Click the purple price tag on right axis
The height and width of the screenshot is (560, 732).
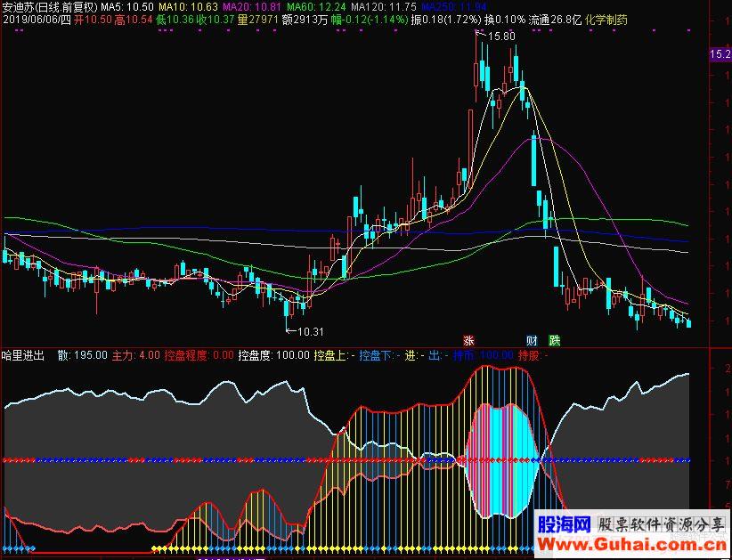[x=720, y=54]
